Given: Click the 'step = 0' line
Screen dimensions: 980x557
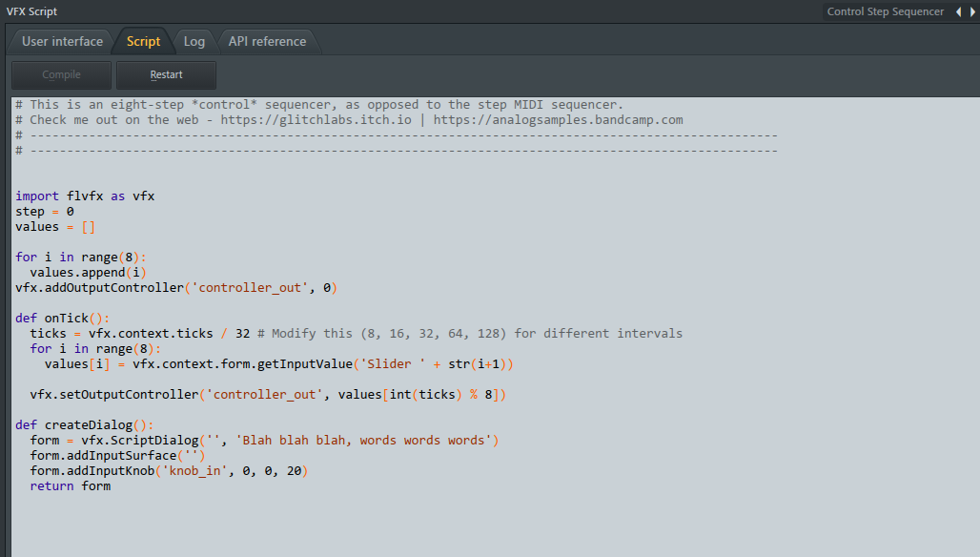Looking at the screenshot, I should [45, 212].
